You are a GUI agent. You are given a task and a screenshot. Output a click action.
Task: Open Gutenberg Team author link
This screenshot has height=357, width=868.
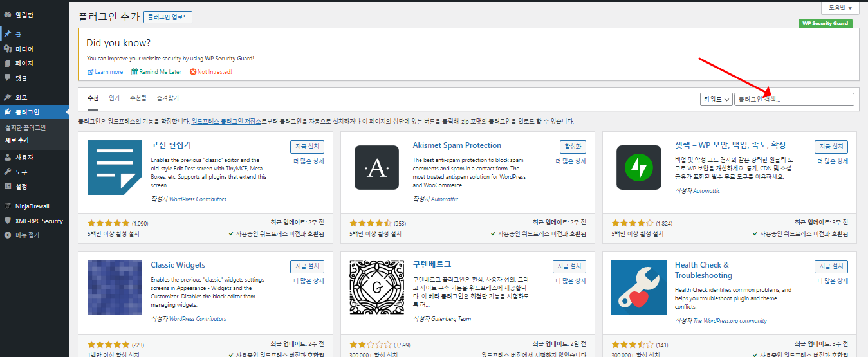pyautogui.click(x=450, y=319)
